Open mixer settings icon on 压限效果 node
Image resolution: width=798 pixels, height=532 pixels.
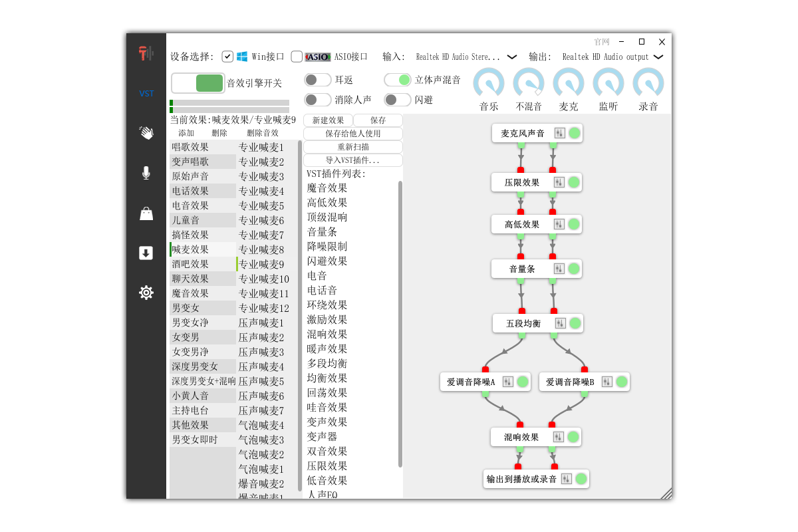[x=559, y=182]
